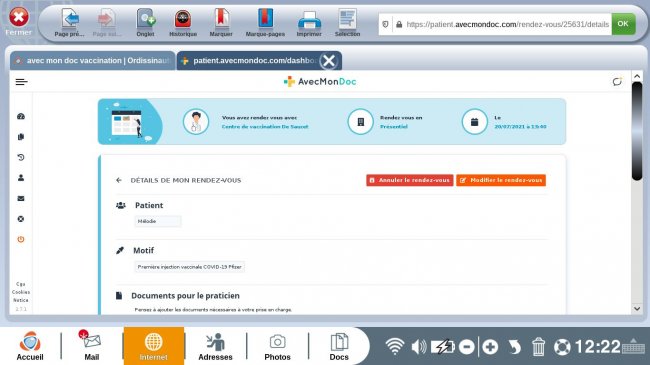This screenshot has width=650, height=365.
Task: Open Adresses from the bottom bar
Action: 215,346
